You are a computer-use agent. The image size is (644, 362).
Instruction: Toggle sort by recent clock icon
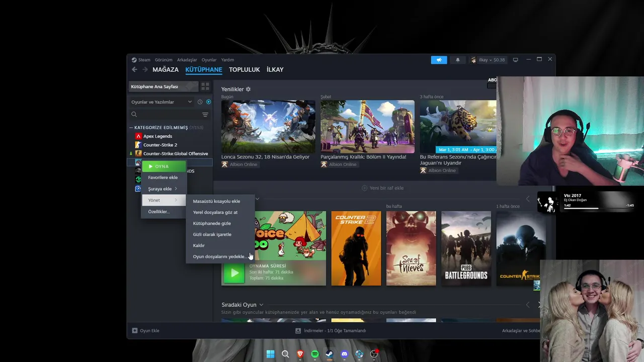(200, 102)
